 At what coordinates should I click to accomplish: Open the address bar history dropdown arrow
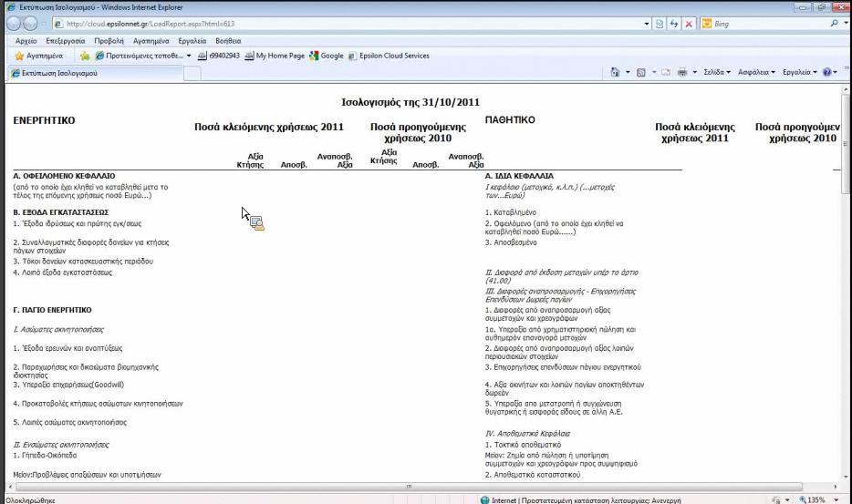[646, 24]
